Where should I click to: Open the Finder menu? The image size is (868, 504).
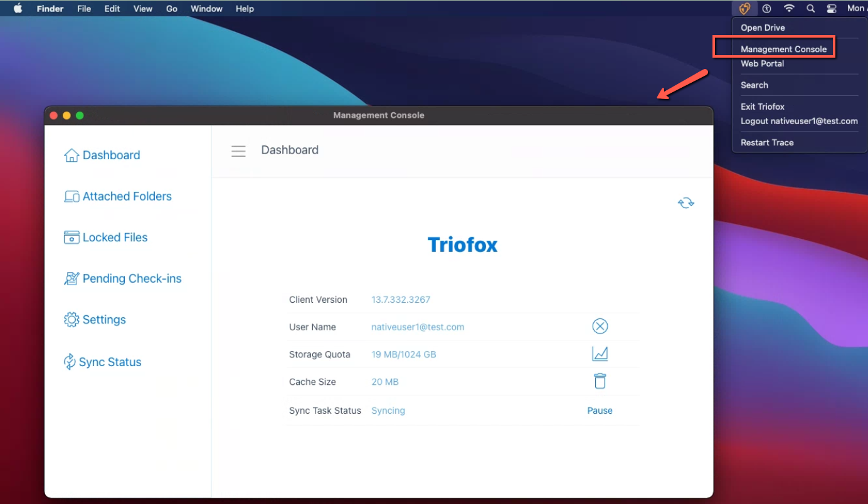pos(51,9)
